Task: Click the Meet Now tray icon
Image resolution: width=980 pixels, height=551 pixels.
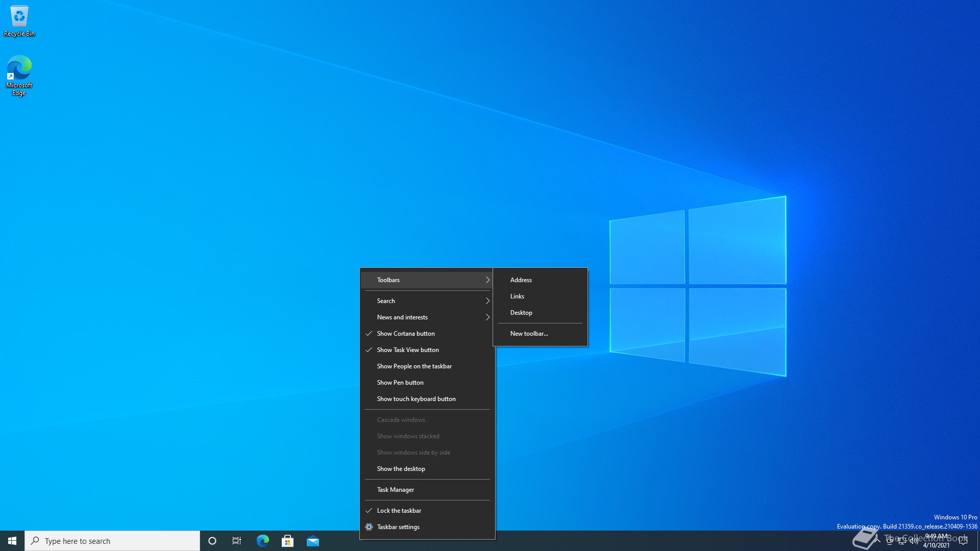Action: pos(890,541)
